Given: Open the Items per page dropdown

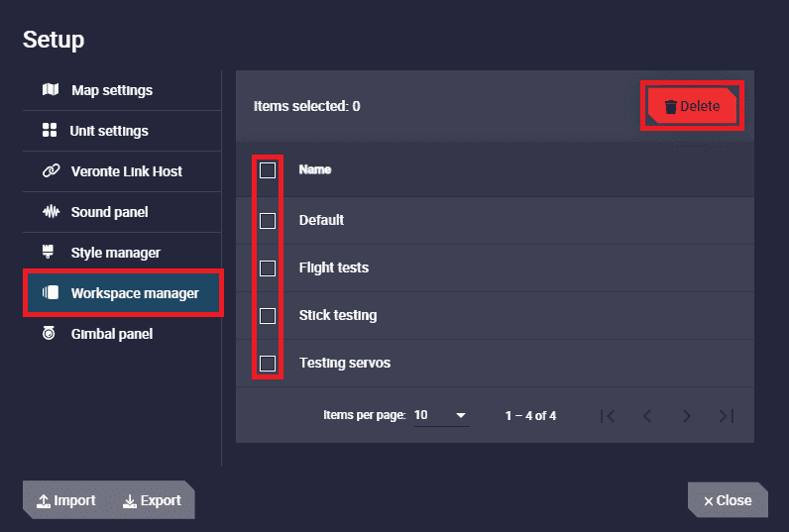Looking at the screenshot, I should tap(441, 416).
